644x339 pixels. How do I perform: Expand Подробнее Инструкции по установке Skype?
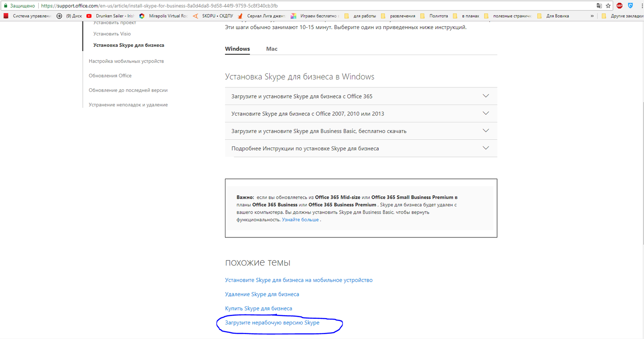[x=361, y=148]
